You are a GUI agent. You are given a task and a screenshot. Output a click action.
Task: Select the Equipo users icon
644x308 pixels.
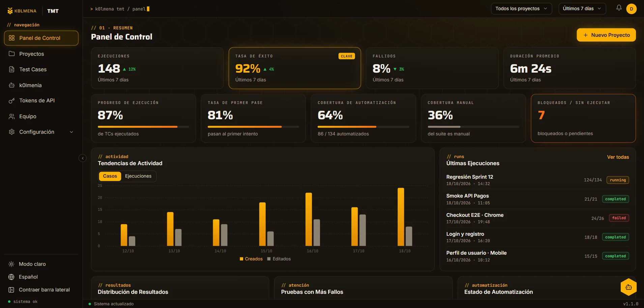tap(12, 117)
